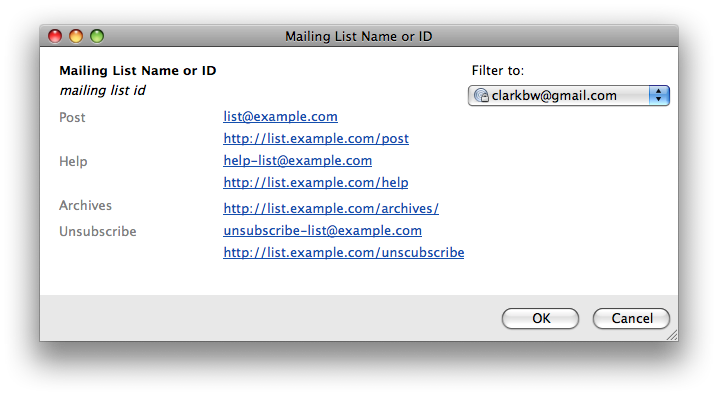Open the http://list.example.com/unscubscribe link

(x=343, y=253)
